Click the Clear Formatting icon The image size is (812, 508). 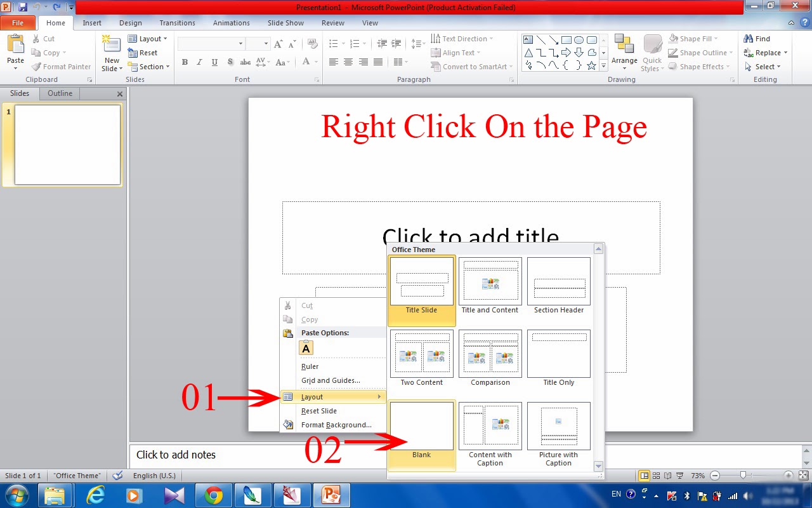point(312,44)
